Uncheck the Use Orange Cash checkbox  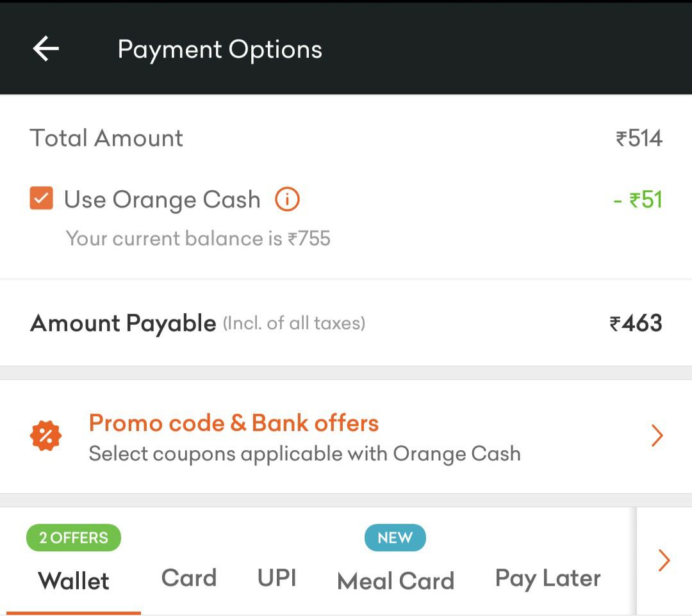(40, 199)
